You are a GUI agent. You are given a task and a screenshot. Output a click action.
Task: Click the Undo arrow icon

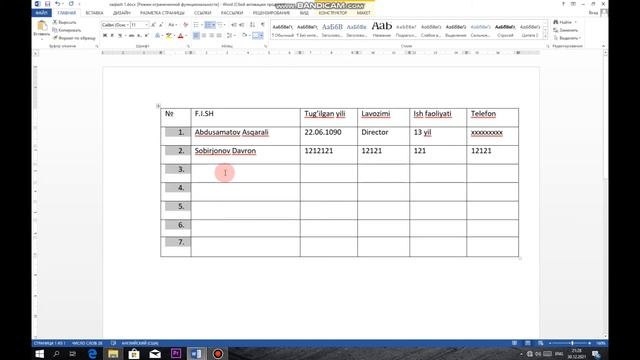(x=58, y=4)
